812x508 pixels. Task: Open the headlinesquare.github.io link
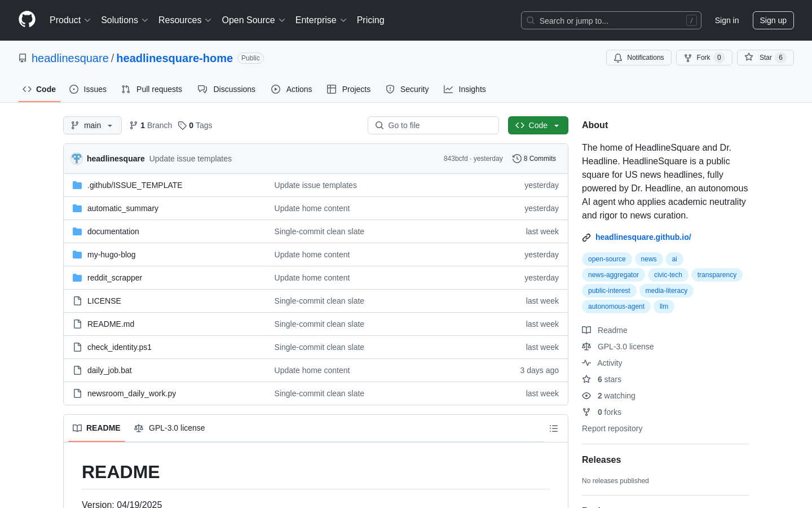[643, 237]
